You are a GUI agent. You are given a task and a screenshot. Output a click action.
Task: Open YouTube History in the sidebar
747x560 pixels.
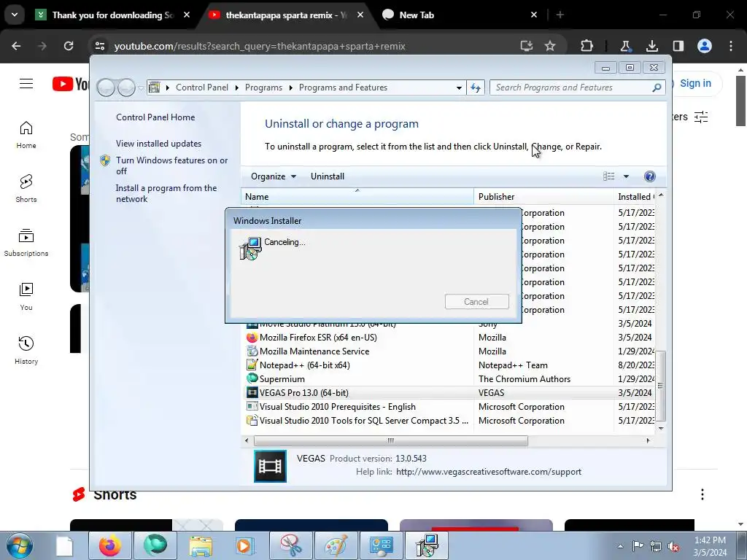(26, 350)
